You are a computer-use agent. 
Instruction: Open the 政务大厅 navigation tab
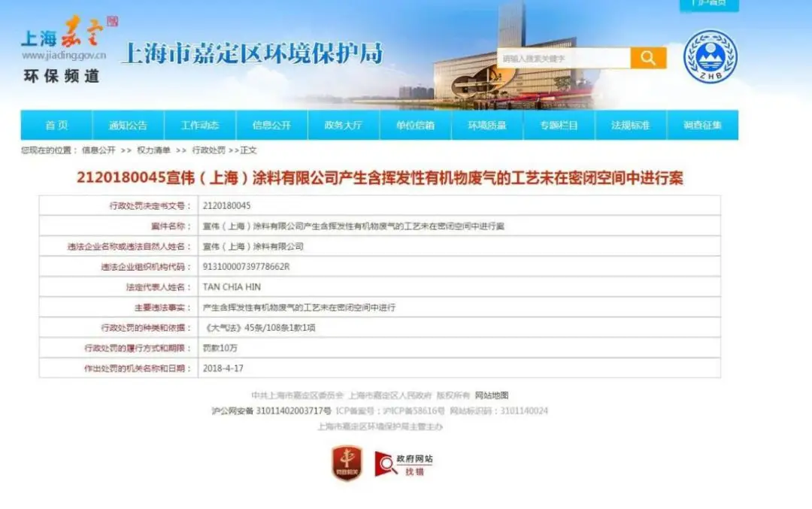pos(344,126)
